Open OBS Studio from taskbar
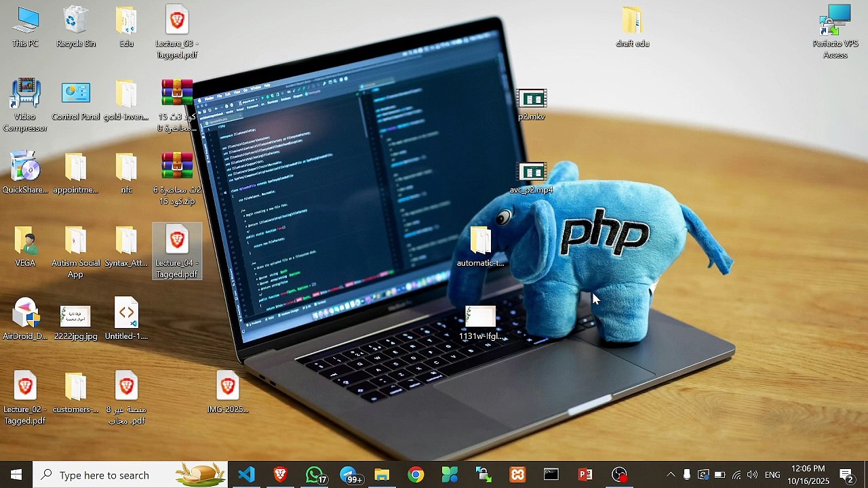The height and width of the screenshot is (488, 868). [619, 474]
